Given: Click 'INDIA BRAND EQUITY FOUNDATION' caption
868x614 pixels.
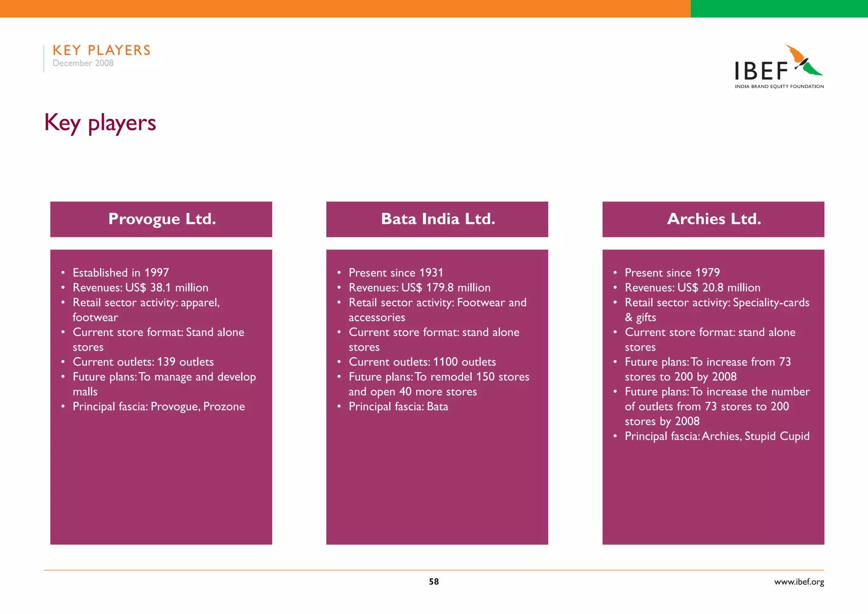Looking at the screenshot, I should pyautogui.click(x=779, y=87).
